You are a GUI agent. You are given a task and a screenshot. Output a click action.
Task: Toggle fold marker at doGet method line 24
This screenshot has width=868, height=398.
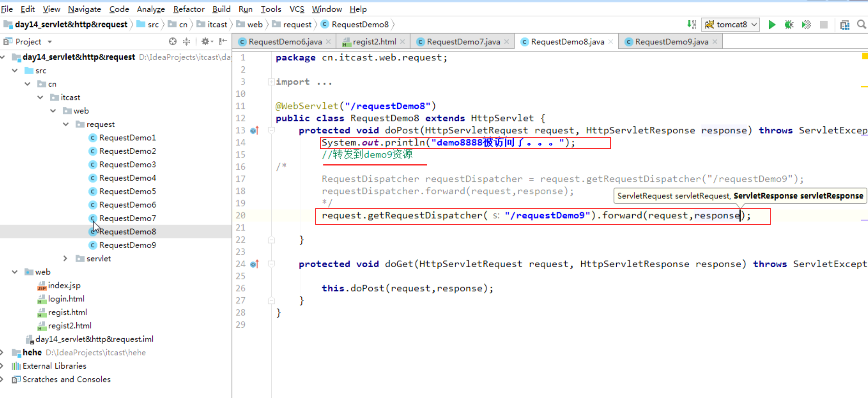pyautogui.click(x=271, y=264)
